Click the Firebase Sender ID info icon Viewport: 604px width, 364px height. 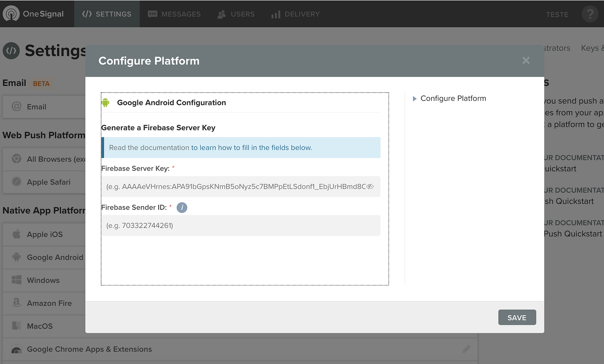182,207
